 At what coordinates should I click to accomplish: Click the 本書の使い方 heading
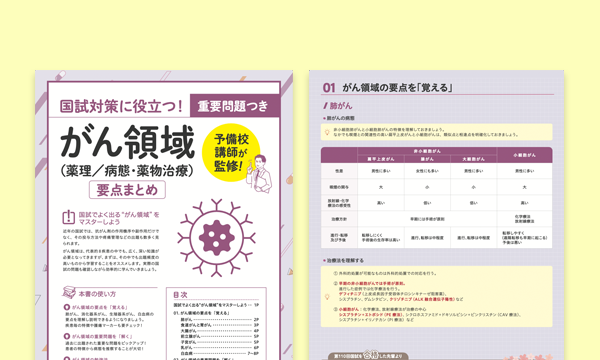[x=97, y=294]
